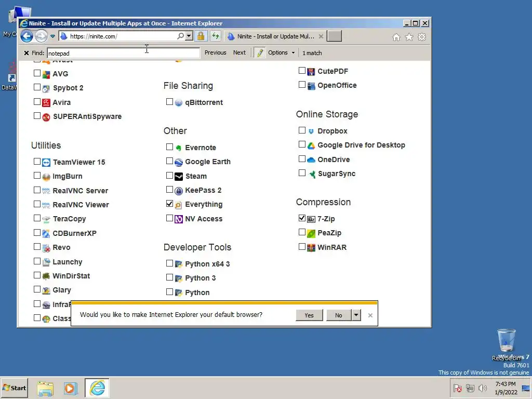Check the PeaZip checkbox

[302, 232]
